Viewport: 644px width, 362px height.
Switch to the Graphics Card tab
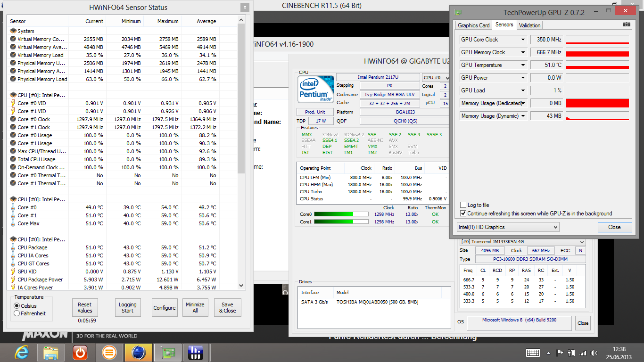(x=474, y=25)
